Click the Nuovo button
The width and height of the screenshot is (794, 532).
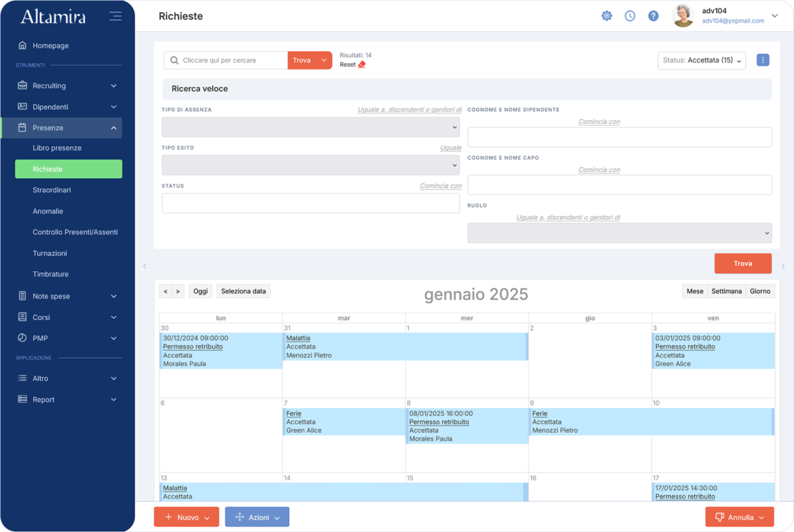pyautogui.click(x=186, y=517)
